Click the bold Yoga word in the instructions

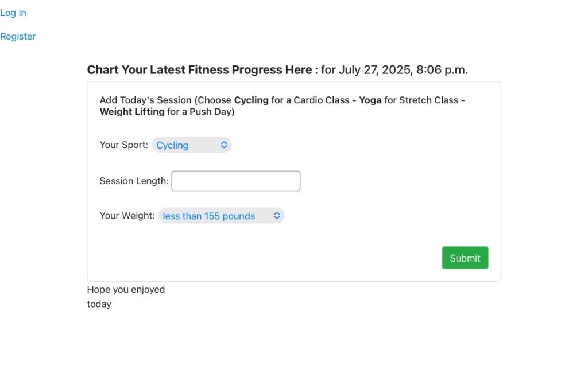370,100
